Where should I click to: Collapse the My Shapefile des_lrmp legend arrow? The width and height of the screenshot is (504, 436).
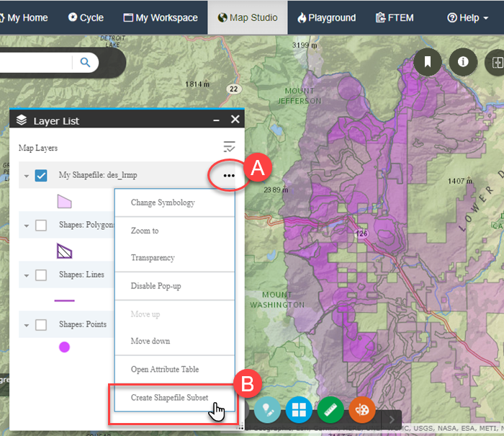click(27, 176)
